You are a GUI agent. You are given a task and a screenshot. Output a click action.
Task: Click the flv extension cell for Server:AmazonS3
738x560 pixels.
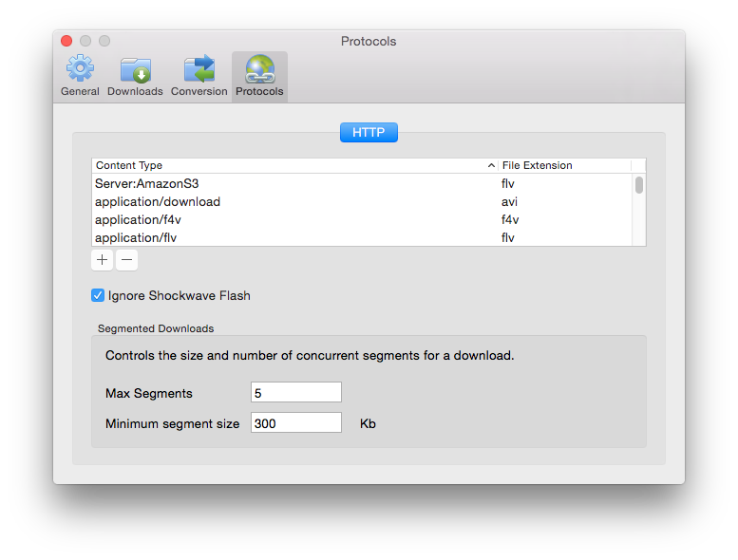pyautogui.click(x=507, y=183)
